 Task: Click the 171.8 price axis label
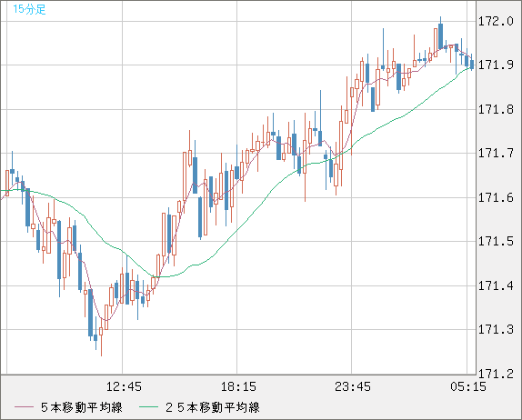pos(496,109)
